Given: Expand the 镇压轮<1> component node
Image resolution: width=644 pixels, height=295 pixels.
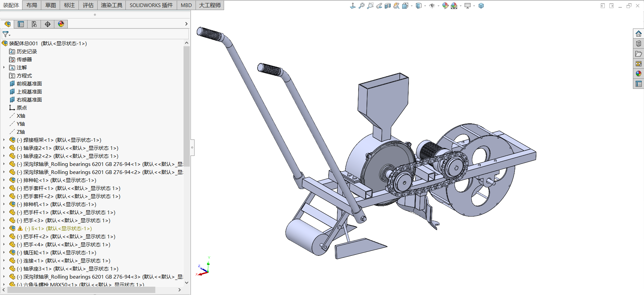Looking at the screenshot, I should [4, 252].
